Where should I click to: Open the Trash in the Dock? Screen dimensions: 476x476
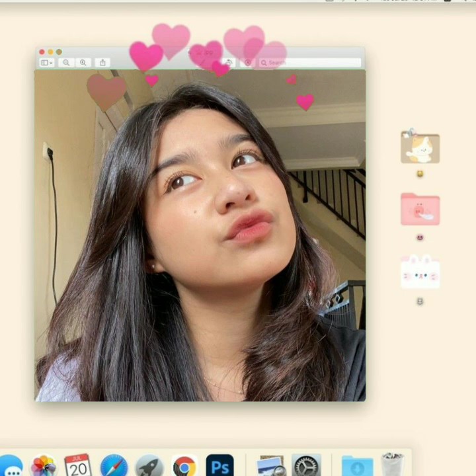pos(393,465)
